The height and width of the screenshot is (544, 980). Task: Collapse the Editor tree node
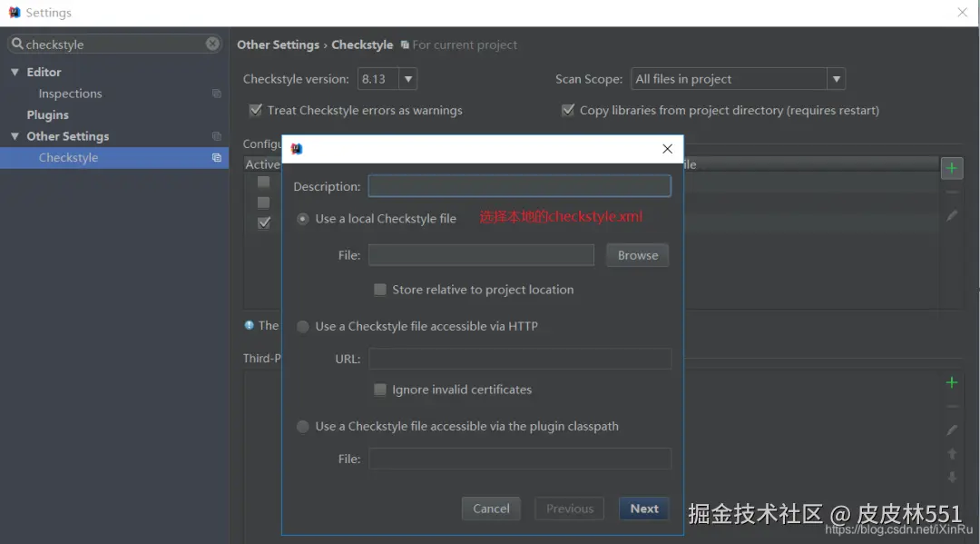(15, 73)
